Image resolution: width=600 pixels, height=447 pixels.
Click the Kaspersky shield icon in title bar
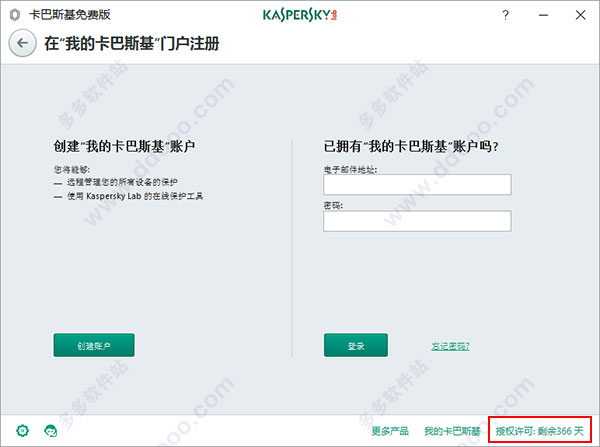(15, 15)
